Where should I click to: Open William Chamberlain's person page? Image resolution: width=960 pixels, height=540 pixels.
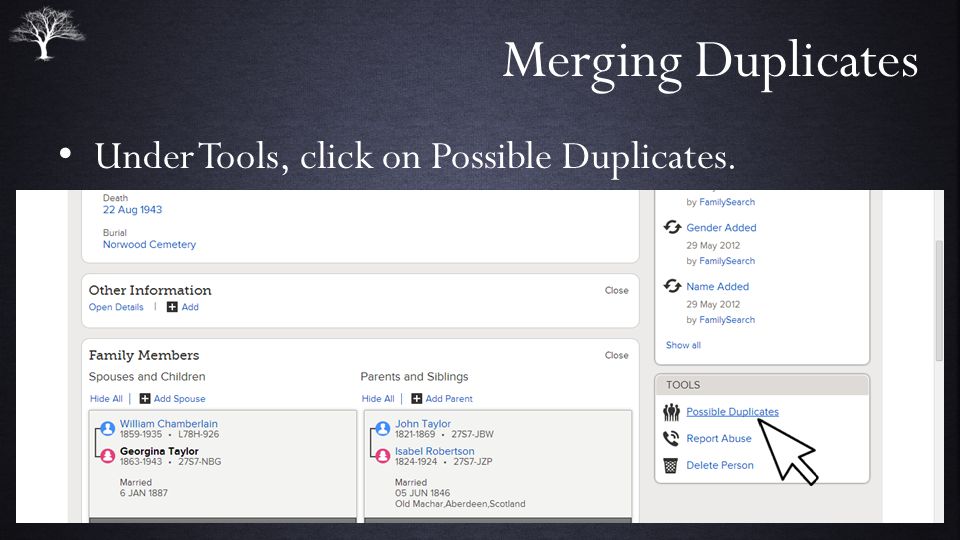click(x=168, y=424)
